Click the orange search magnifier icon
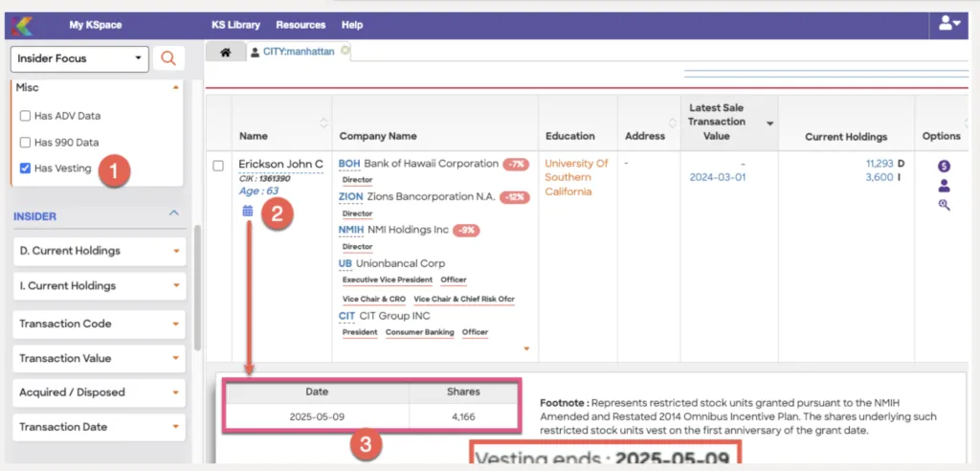The height and width of the screenshot is (471, 980). point(168,58)
